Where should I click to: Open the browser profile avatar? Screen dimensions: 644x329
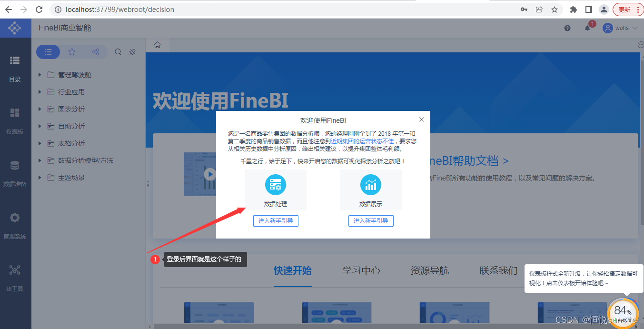(604, 10)
